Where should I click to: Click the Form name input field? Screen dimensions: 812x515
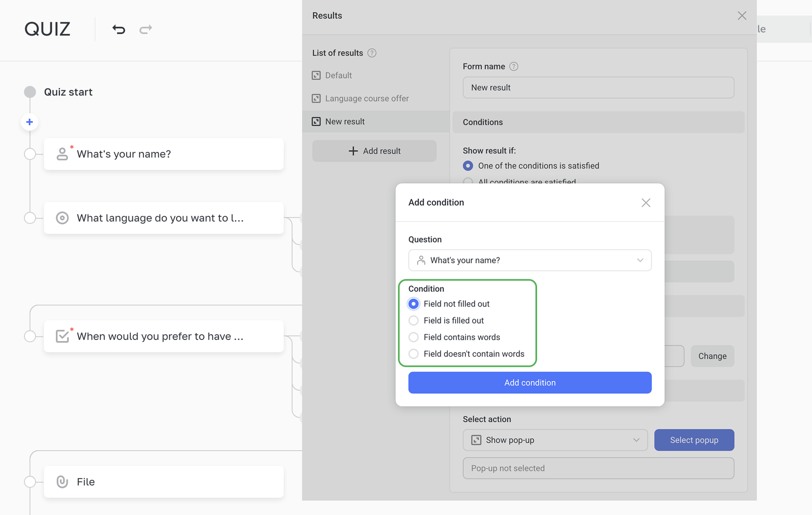[x=598, y=88]
